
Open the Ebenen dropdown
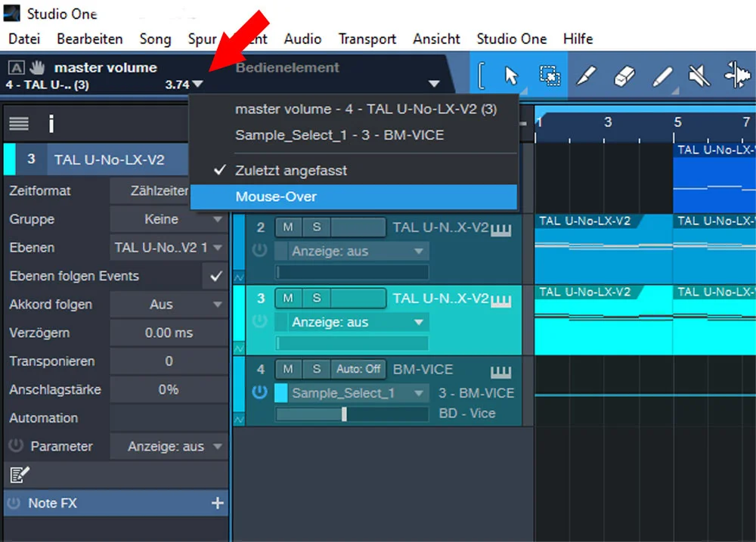point(169,248)
